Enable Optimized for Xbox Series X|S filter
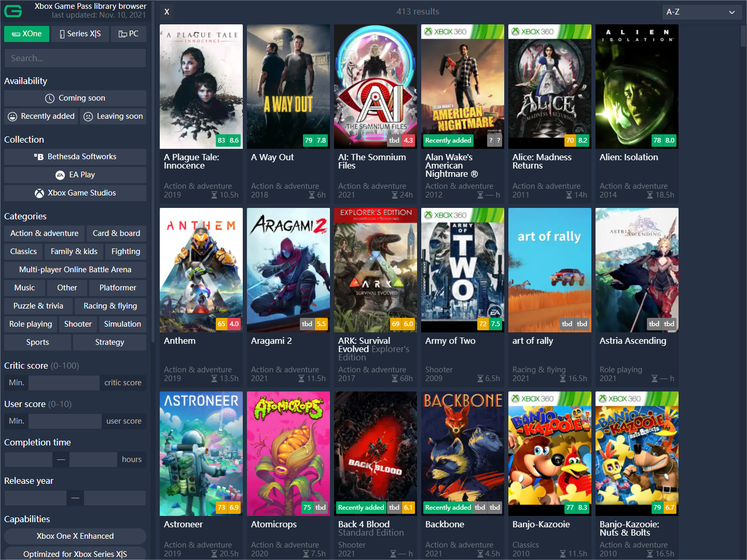 click(x=75, y=554)
